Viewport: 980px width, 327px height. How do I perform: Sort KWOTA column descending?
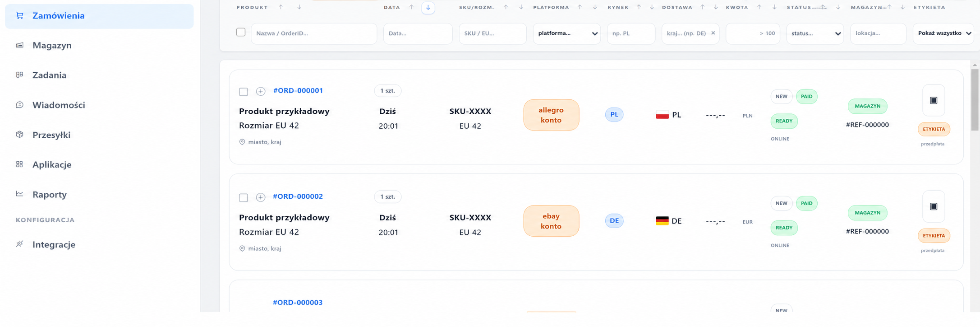[774, 7]
